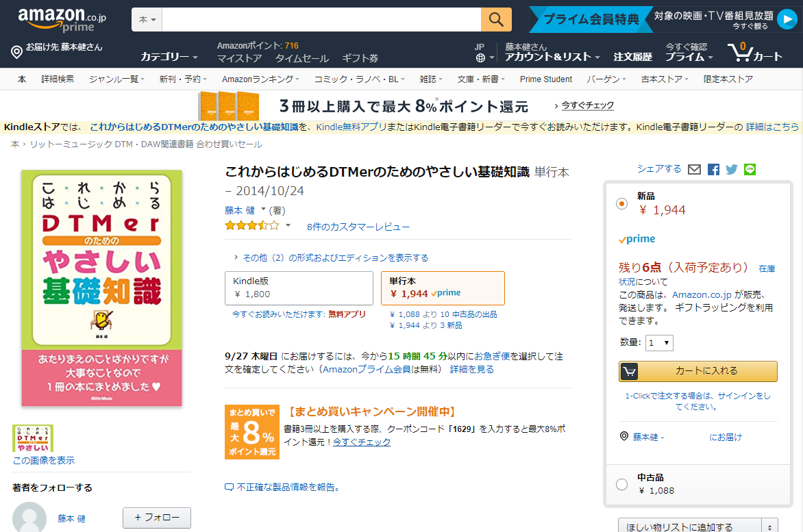Open the Kindle無料アプリ link
Screen dimensions: 803x532
tap(351, 127)
